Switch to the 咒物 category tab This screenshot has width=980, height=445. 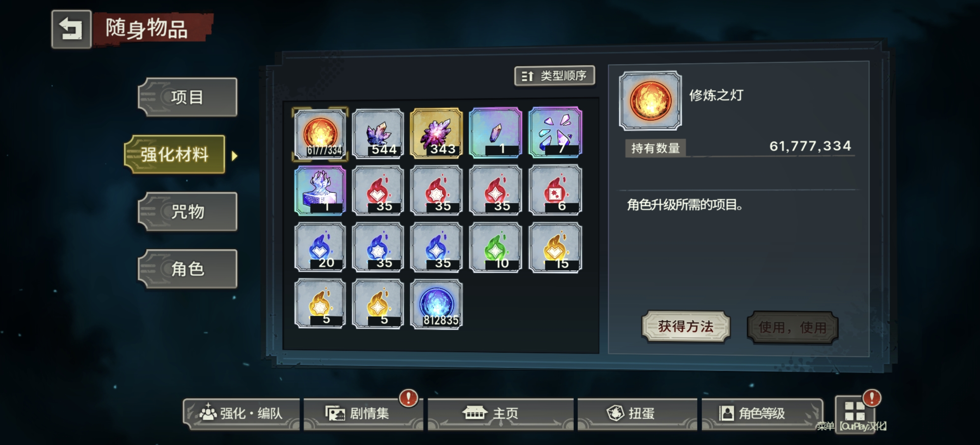click(x=188, y=212)
